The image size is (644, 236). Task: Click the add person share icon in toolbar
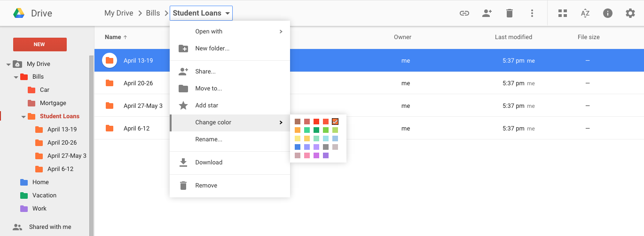tap(487, 13)
